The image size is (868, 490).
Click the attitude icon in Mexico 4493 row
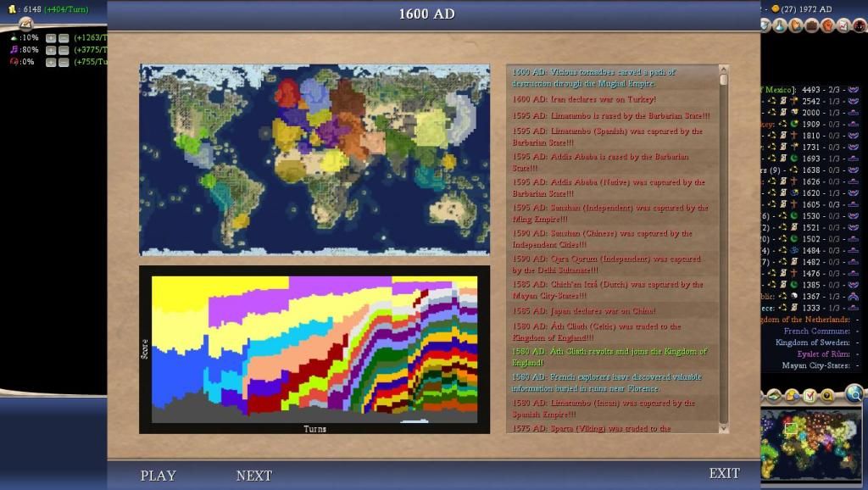point(853,90)
